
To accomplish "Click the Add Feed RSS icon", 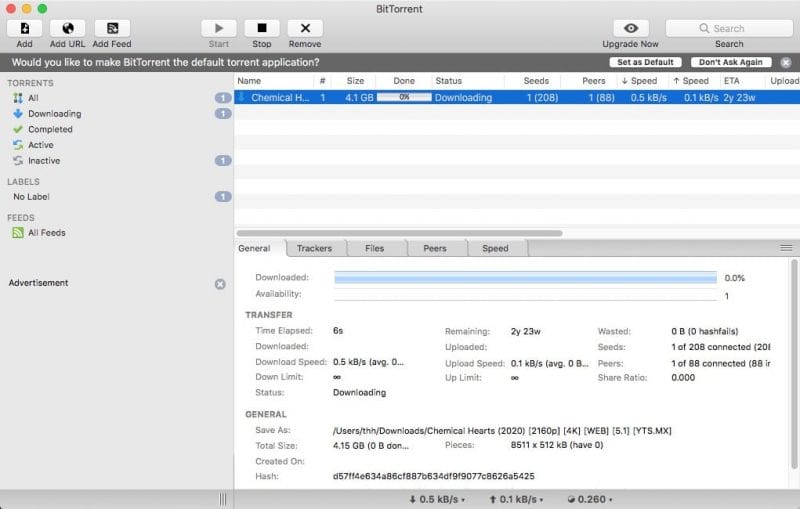I will 111,28.
